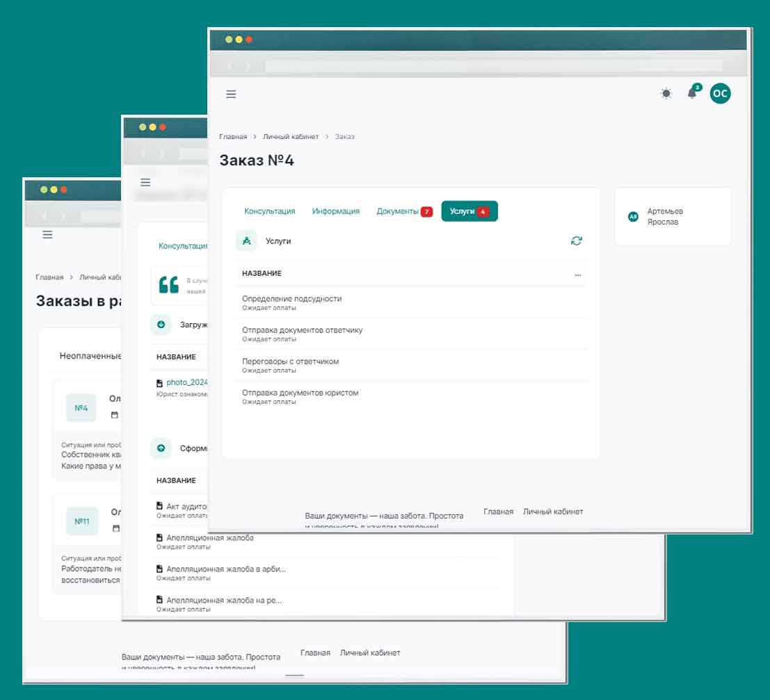Open the hamburger menu in Заказ №4 window
Screen dimensions: 770x700
232,95
